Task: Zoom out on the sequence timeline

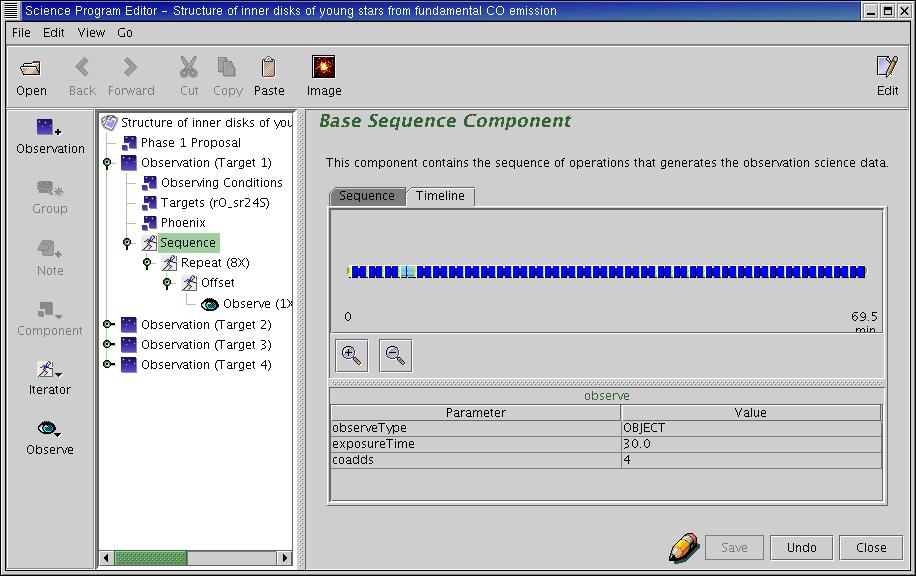Action: tap(395, 355)
